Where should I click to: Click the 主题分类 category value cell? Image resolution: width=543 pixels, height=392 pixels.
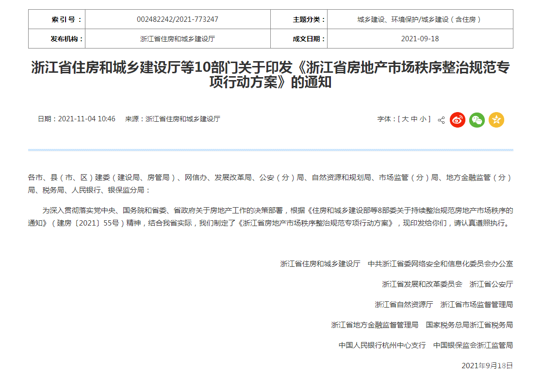[420, 19]
